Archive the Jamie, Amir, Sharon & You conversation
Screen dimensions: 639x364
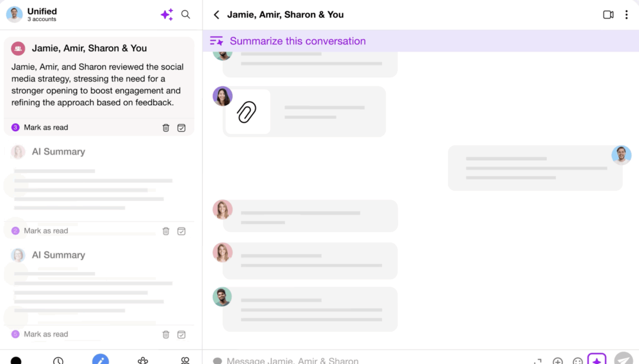181,128
